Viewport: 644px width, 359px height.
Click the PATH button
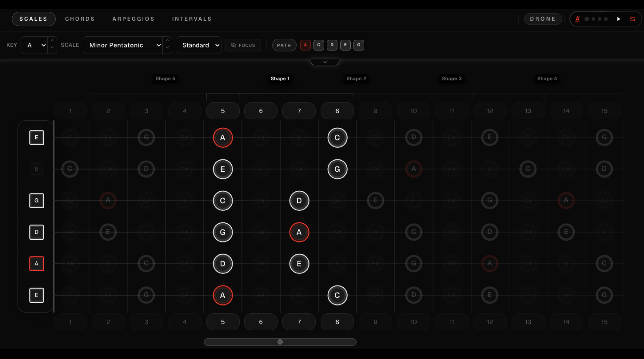(x=284, y=45)
